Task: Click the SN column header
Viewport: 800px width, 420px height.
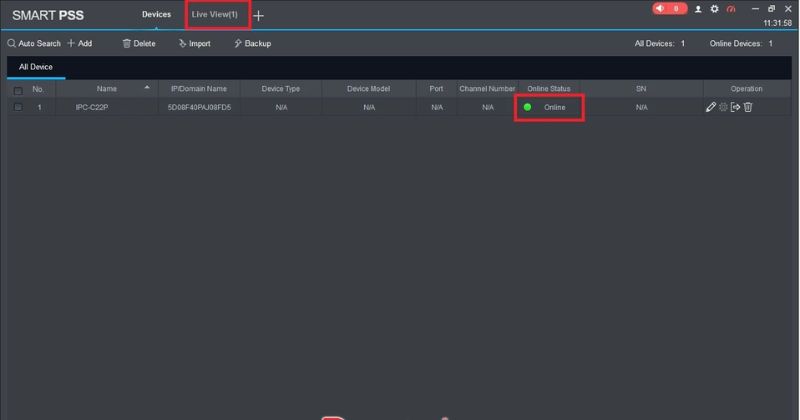Action: tap(641, 89)
